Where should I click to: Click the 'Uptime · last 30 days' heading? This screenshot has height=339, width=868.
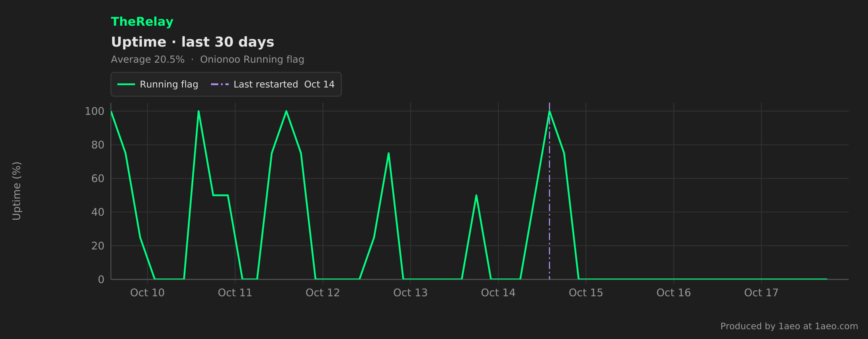(192, 42)
